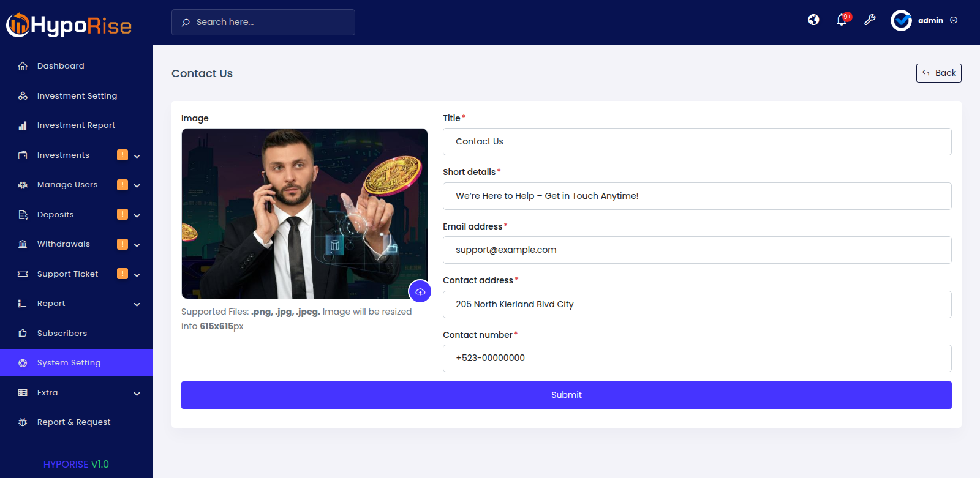
Task: Click the wrench settings icon
Action: (870, 20)
